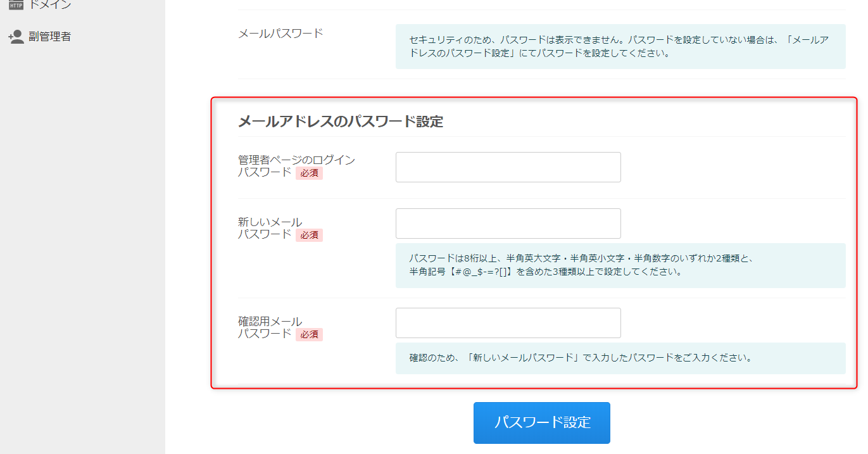Viewport: 868px width, 454px height.
Task: Click the メールアドレスのパスワード設定 section heading
Action: click(340, 122)
